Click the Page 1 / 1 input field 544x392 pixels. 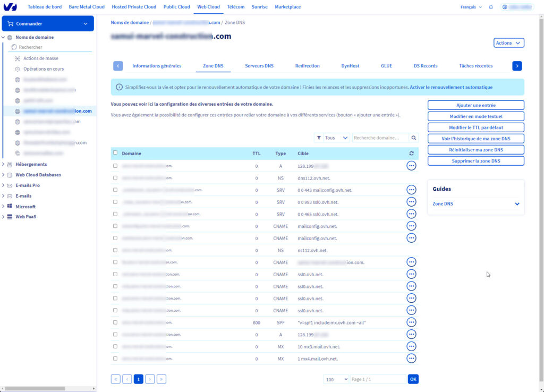click(x=378, y=379)
